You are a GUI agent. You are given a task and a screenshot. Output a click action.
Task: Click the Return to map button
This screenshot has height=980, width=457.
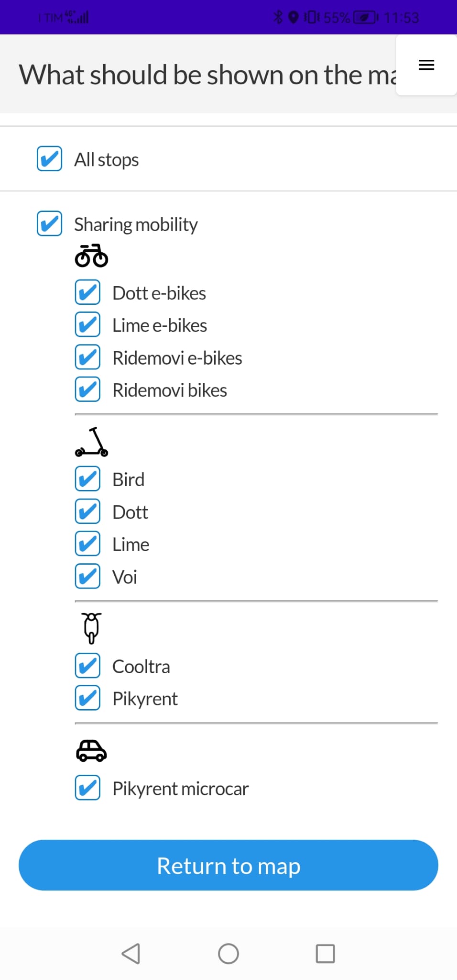[x=228, y=865]
